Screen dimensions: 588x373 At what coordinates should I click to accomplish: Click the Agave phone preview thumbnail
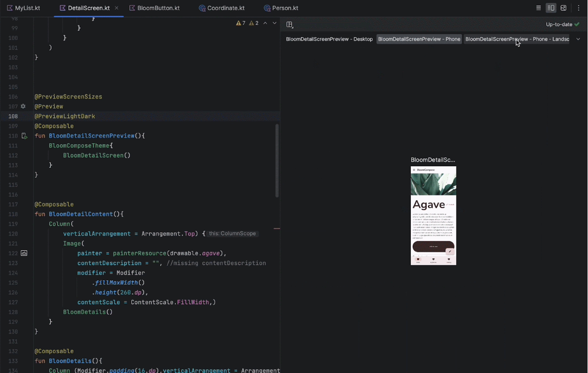[x=433, y=215]
